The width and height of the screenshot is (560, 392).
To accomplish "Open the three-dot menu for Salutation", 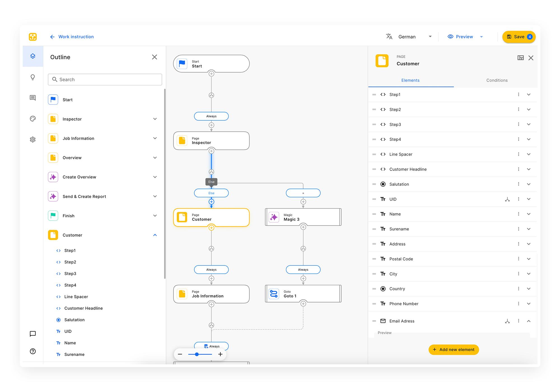I will pos(519,184).
